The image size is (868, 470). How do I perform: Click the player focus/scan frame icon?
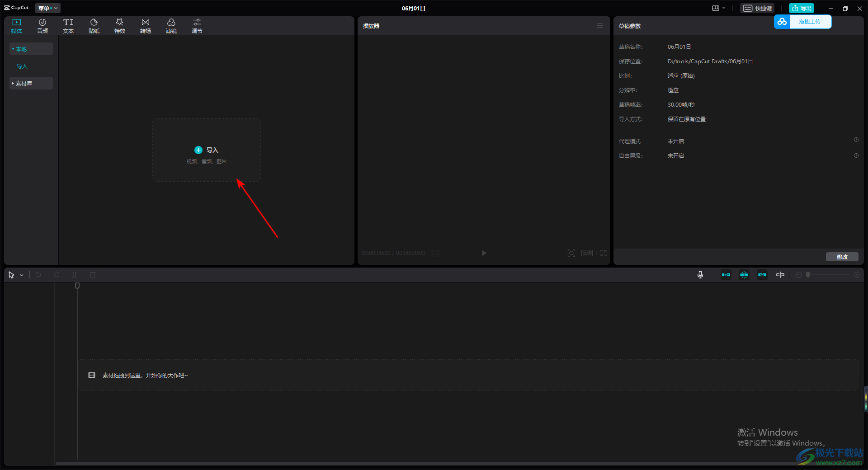(x=571, y=253)
